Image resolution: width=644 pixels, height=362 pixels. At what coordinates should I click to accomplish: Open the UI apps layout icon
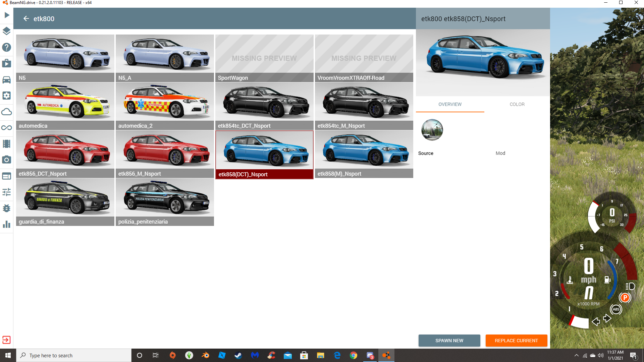7,176
